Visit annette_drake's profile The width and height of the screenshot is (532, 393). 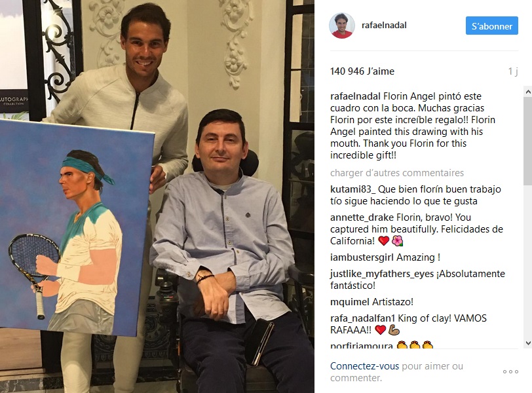click(x=362, y=217)
